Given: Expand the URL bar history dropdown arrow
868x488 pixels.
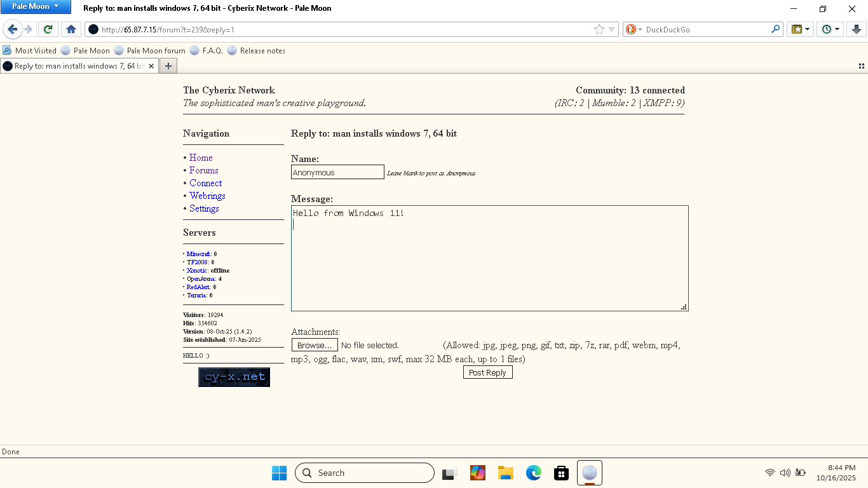Looking at the screenshot, I should [612, 29].
